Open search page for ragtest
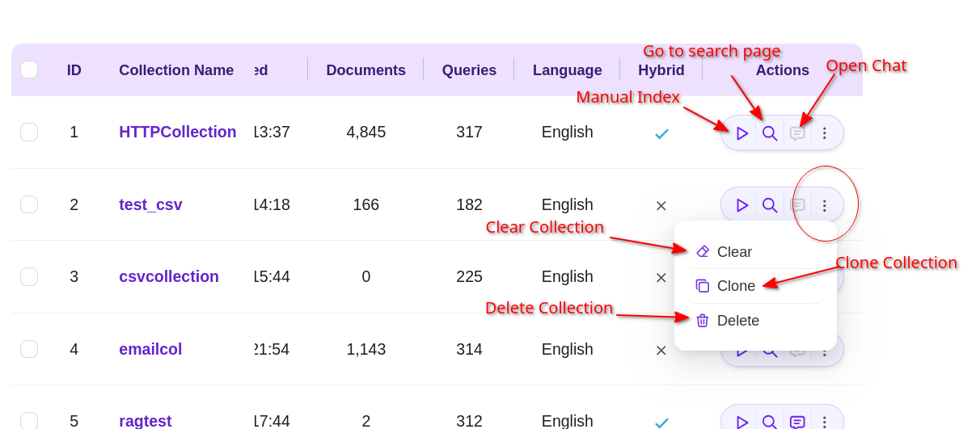Screen dimensions: 980x429 click(770, 422)
